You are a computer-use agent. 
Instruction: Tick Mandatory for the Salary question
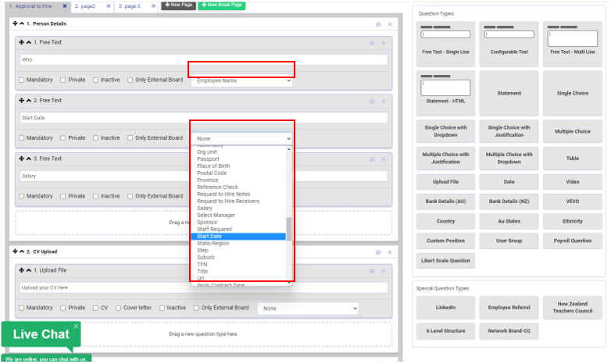pos(21,196)
